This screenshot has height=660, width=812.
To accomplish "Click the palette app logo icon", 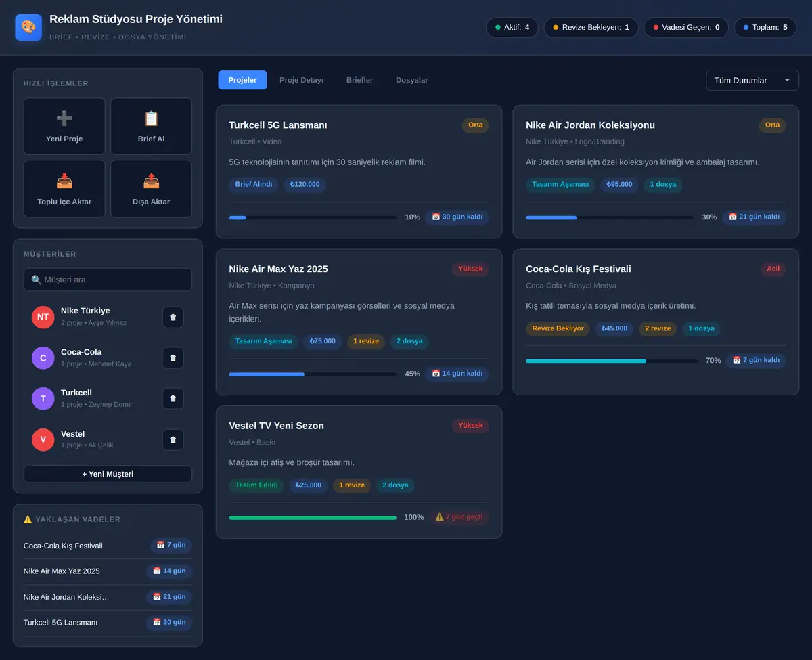I will tap(28, 27).
